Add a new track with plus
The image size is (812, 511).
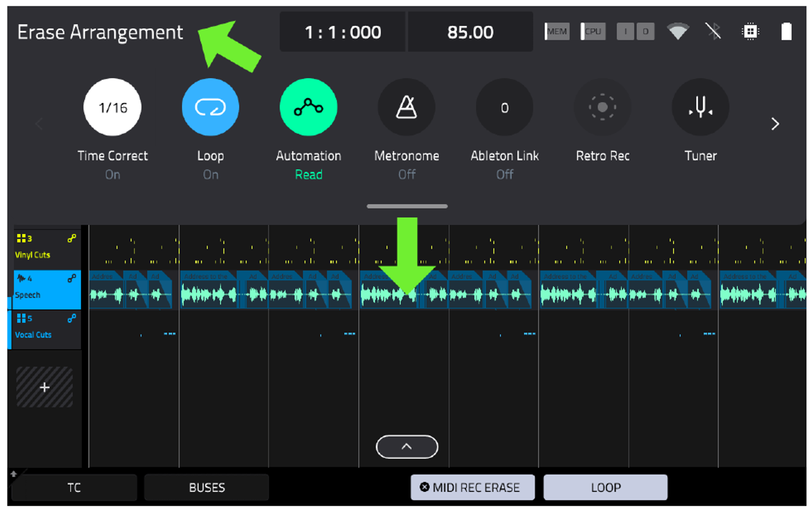pos(45,387)
